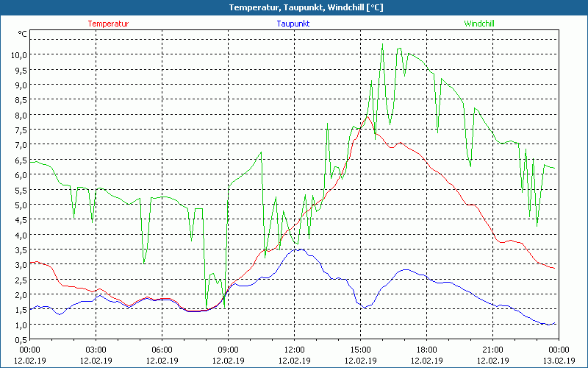The width and height of the screenshot is (588, 368).
Task: Select the 03:00 time axis label
Action: 96,350
